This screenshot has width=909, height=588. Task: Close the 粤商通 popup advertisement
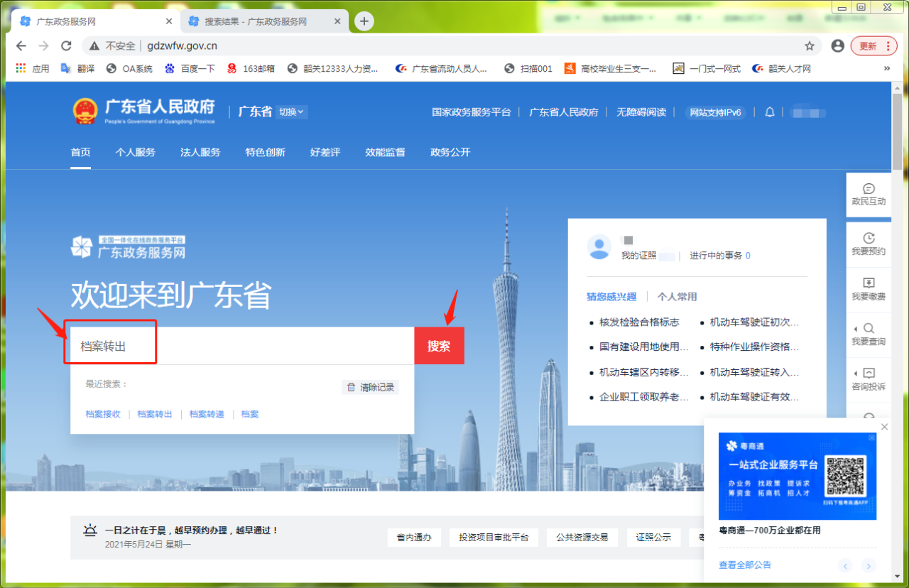point(884,427)
